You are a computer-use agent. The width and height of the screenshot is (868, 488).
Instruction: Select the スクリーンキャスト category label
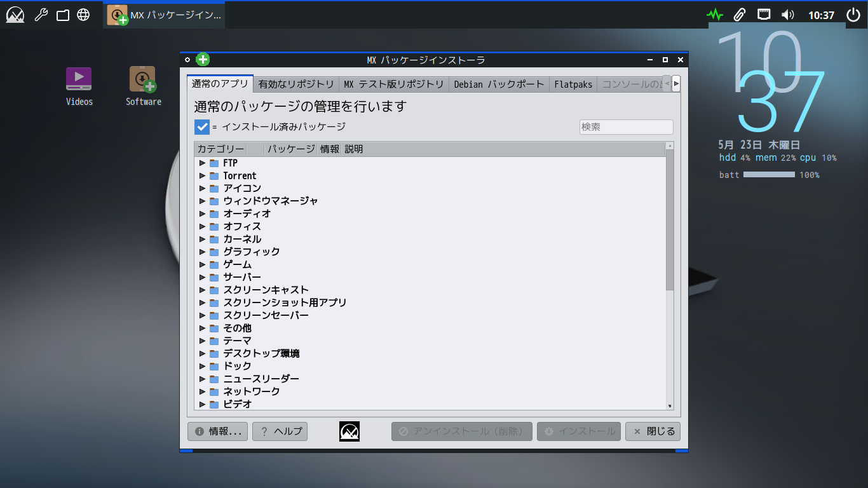[266, 290]
